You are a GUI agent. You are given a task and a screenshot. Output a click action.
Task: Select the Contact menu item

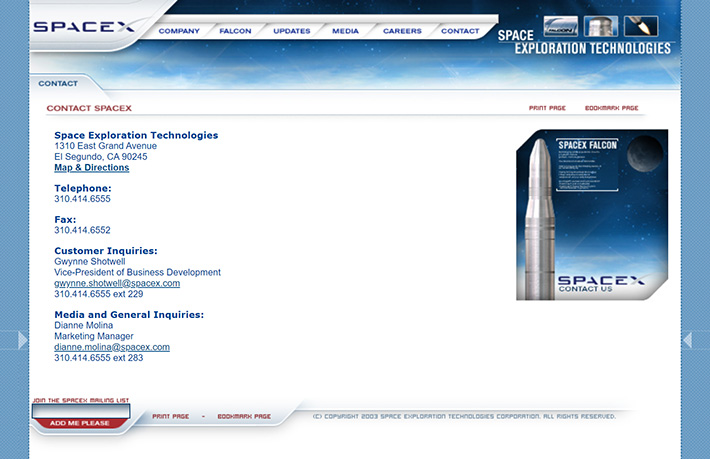coord(460,31)
